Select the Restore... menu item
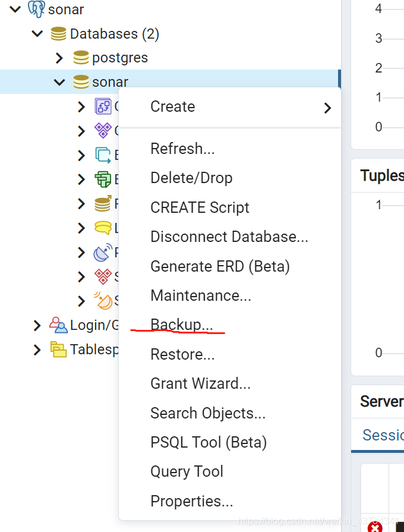Screen dimensions: 404x532 (x=230, y=354)
